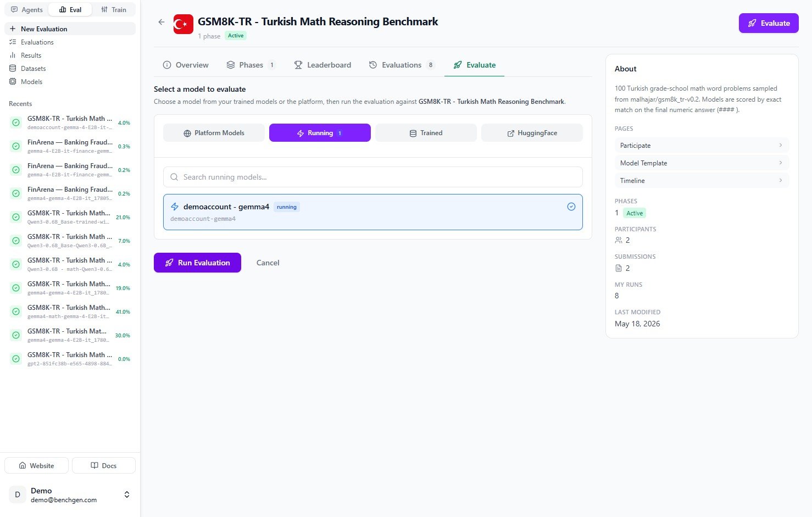
Task: Open New Evaluation in the sidebar
Action: tap(70, 29)
